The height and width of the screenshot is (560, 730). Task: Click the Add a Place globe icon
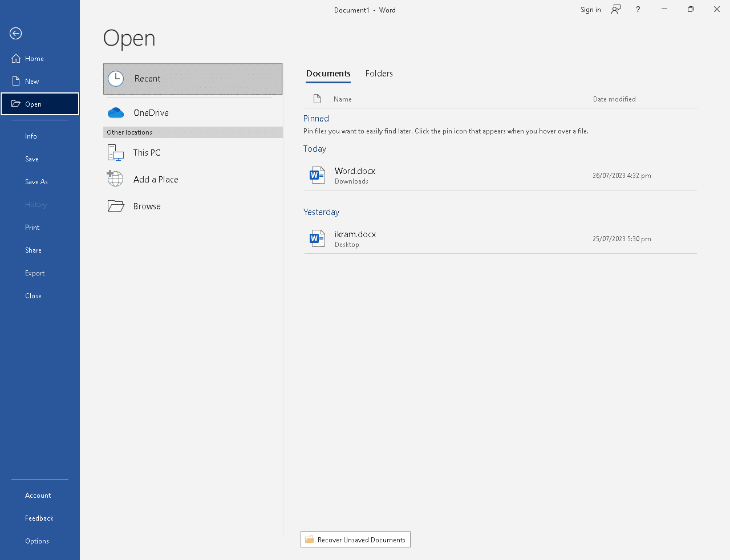[x=115, y=178]
